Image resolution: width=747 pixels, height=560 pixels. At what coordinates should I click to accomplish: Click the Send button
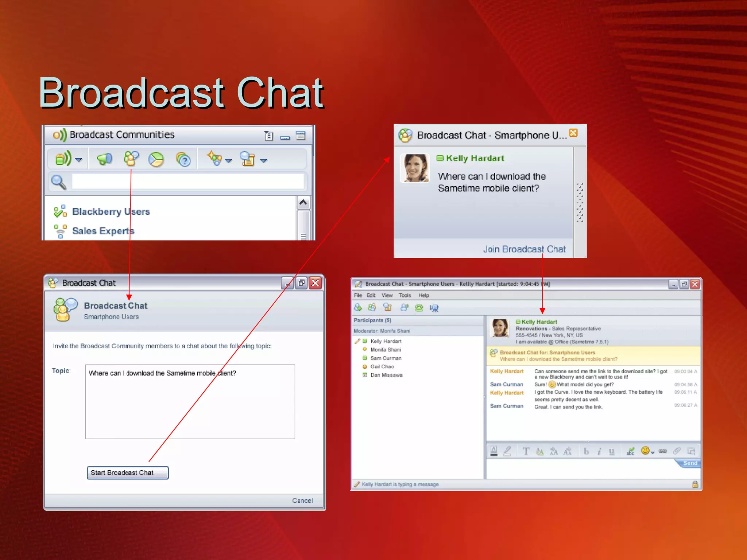(689, 463)
